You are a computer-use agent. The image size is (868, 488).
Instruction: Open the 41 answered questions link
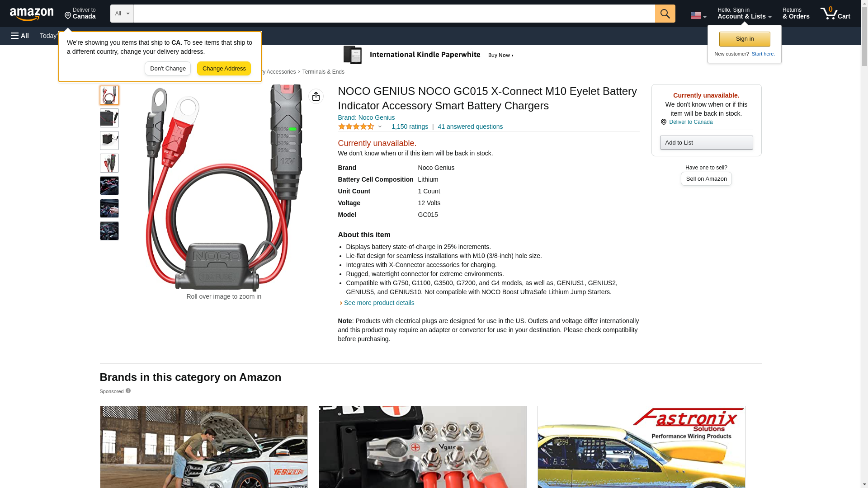[x=470, y=127]
